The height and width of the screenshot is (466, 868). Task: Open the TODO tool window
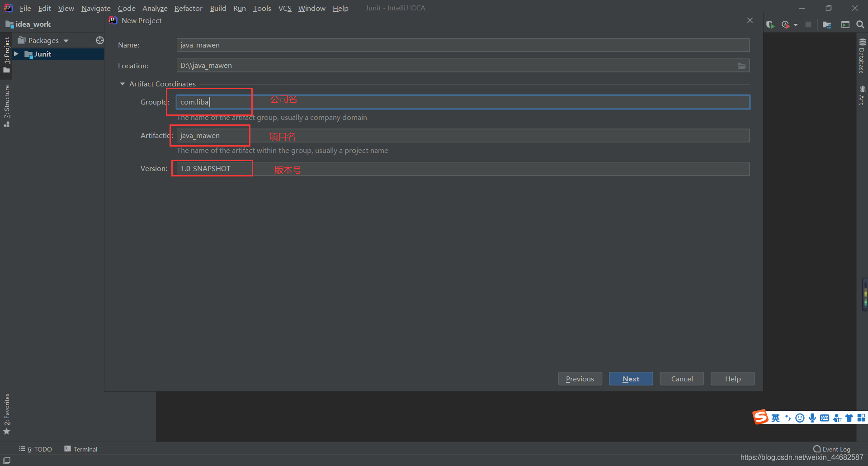tap(35, 449)
